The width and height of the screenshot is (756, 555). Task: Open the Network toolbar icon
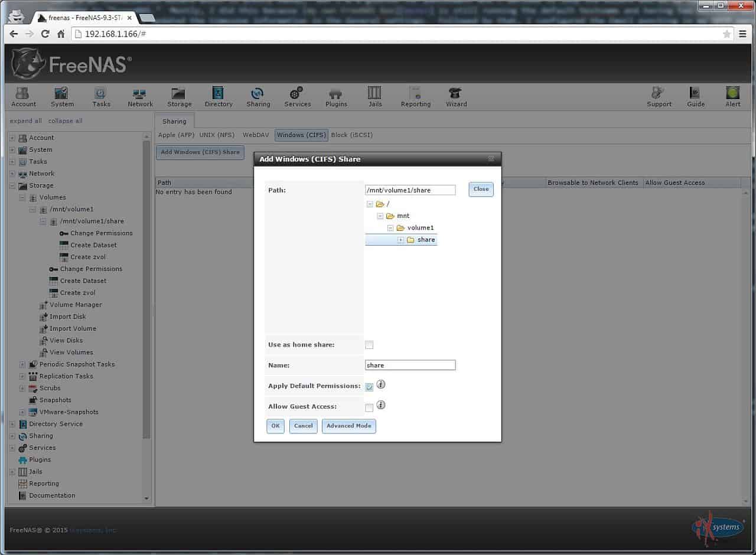(x=140, y=97)
